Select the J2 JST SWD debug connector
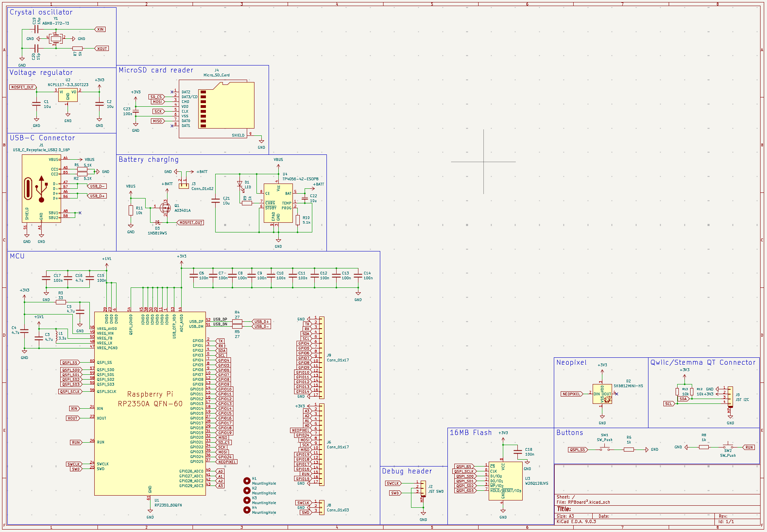Image resolution: width=767 pixels, height=532 pixels. coord(423,488)
